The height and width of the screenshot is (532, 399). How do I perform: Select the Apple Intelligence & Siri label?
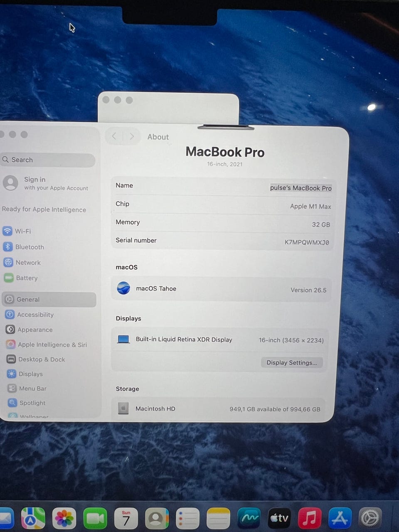coord(52,345)
